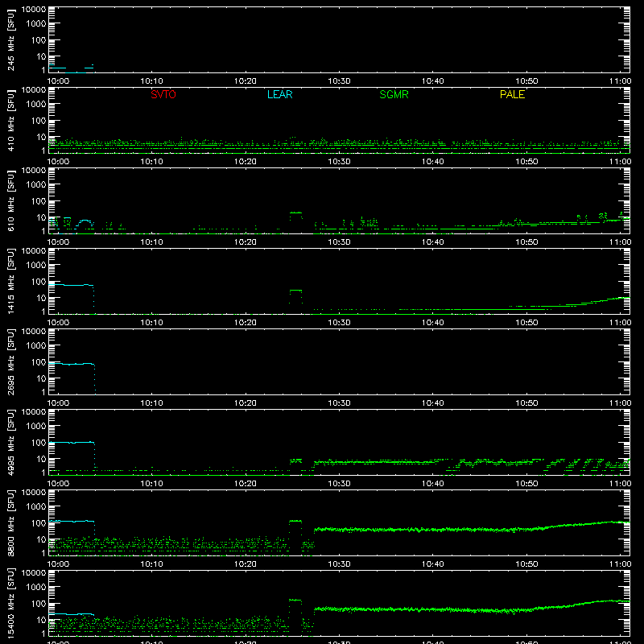This screenshot has height=644, width=644.
Task: Click the 10:30 tick under the 410 MHz panel
Action: point(339,162)
